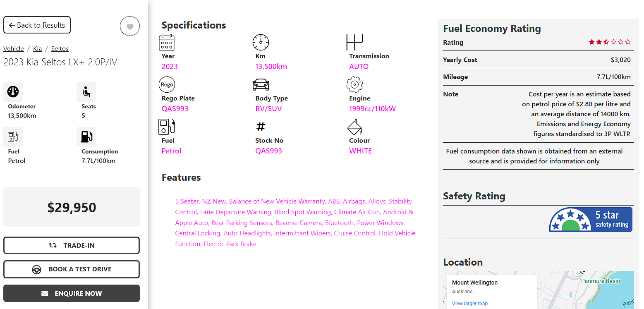Click the Engine cog icon
This screenshot has height=309, width=644.
pyautogui.click(x=354, y=84)
